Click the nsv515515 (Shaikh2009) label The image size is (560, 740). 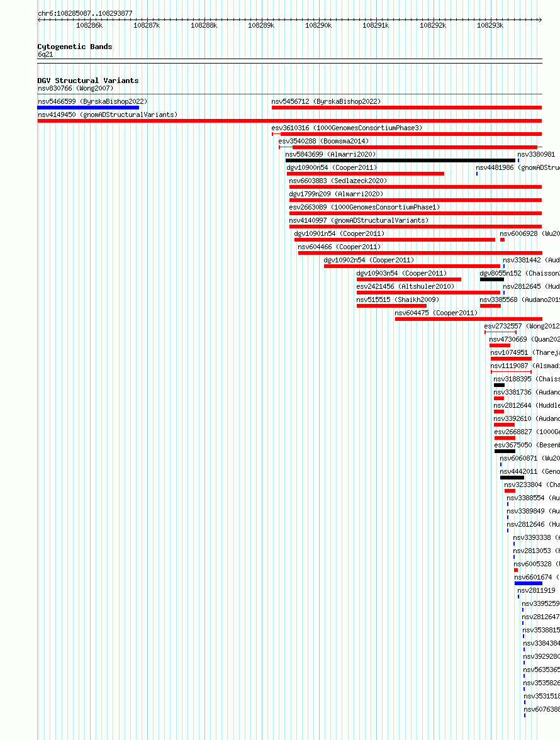pos(398,300)
